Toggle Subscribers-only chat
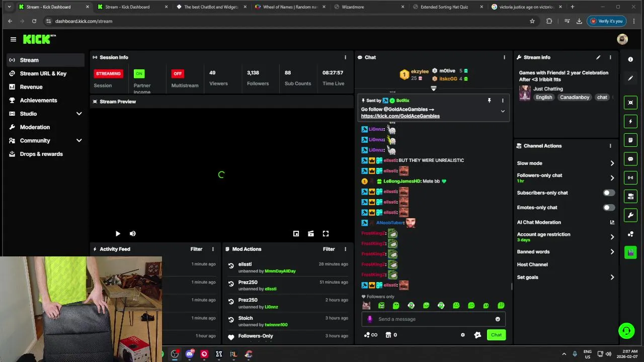 (x=609, y=193)
